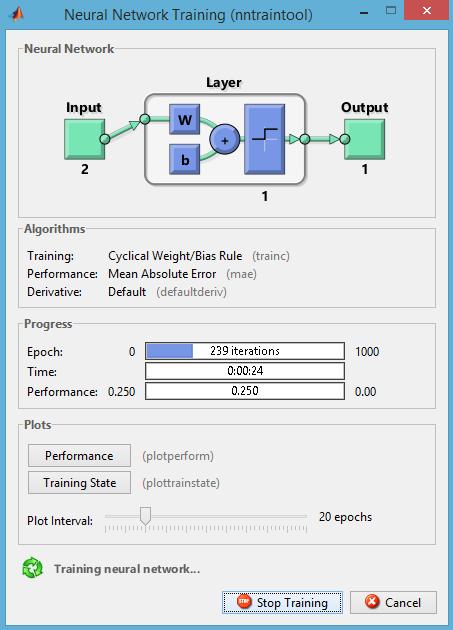Click the "(defaultderiv)" text
The height and width of the screenshot is (630, 453).
[191, 292]
